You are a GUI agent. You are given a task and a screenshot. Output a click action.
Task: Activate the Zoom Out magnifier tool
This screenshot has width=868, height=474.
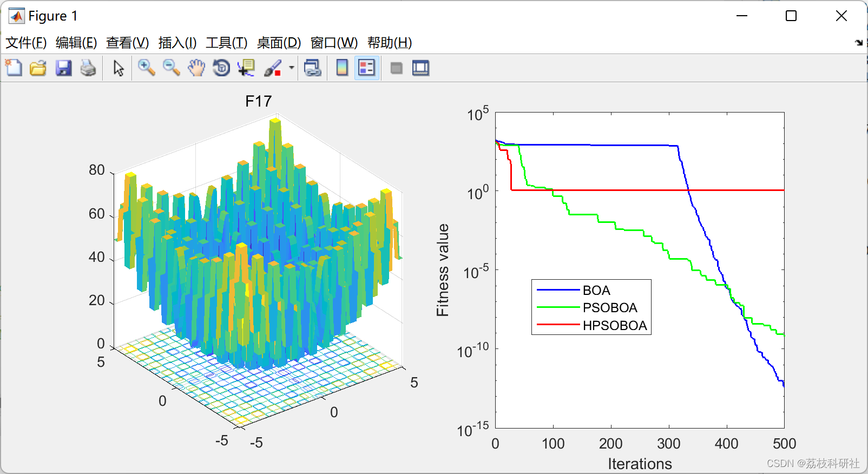(172, 68)
